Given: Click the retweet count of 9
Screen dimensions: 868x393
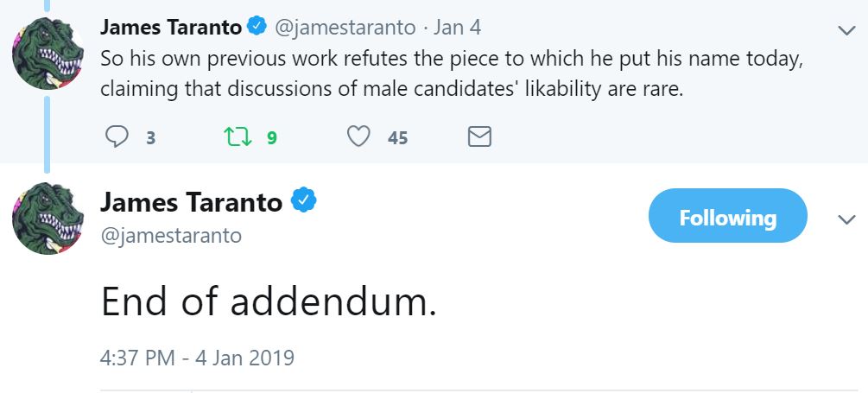Looking at the screenshot, I should click(x=271, y=137).
